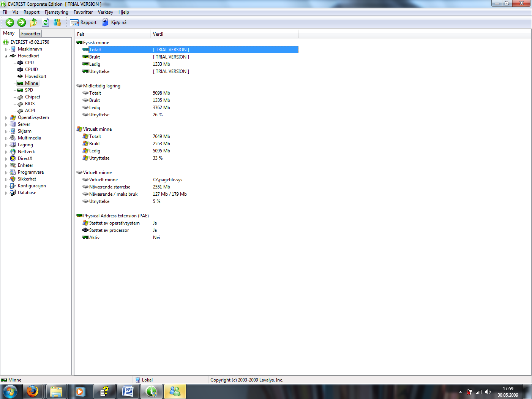Open the Hjelp menu

click(124, 12)
